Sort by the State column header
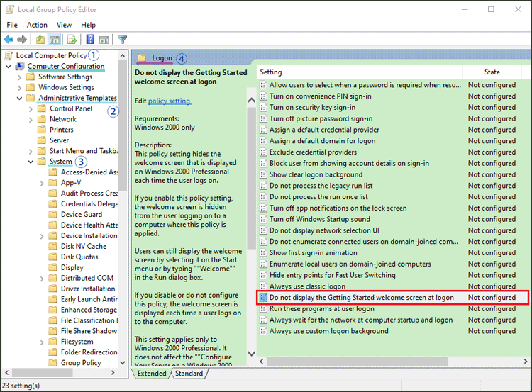Image resolution: width=532 pixels, height=392 pixels. coord(492,72)
